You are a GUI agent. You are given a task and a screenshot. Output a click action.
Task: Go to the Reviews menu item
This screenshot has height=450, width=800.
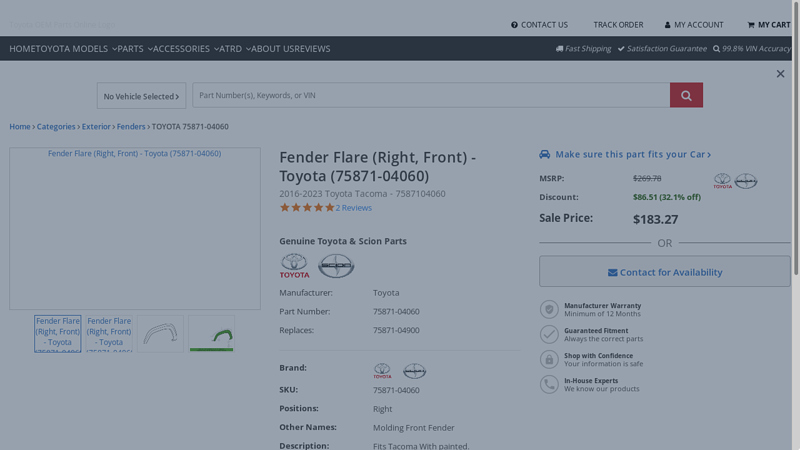tap(312, 49)
